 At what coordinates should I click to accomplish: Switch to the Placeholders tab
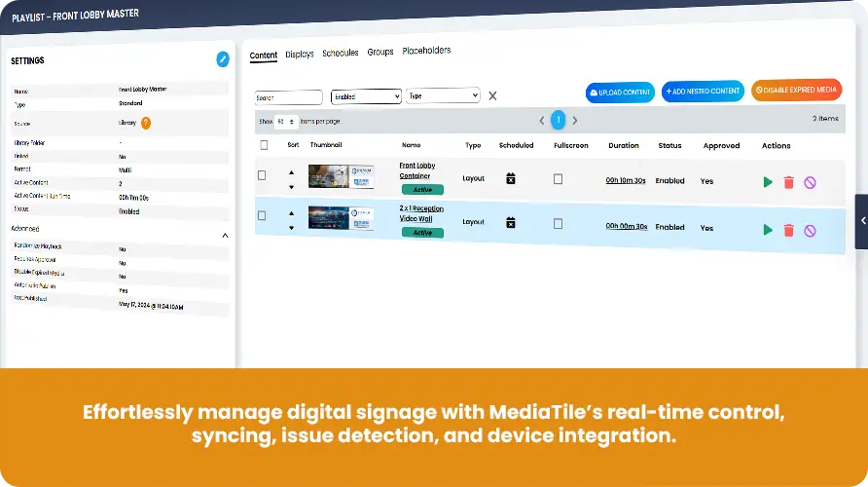pyautogui.click(x=426, y=51)
